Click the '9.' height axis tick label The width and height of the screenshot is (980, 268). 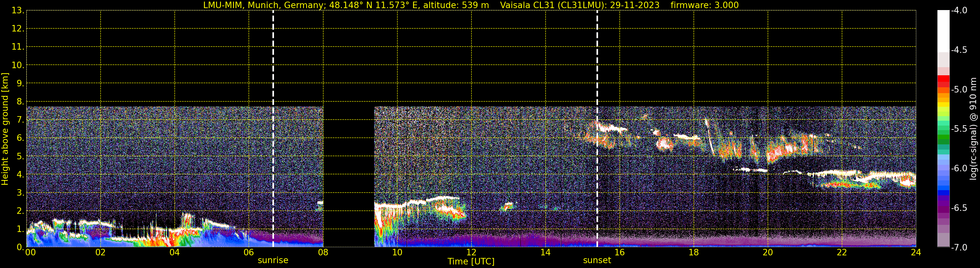tap(20, 83)
